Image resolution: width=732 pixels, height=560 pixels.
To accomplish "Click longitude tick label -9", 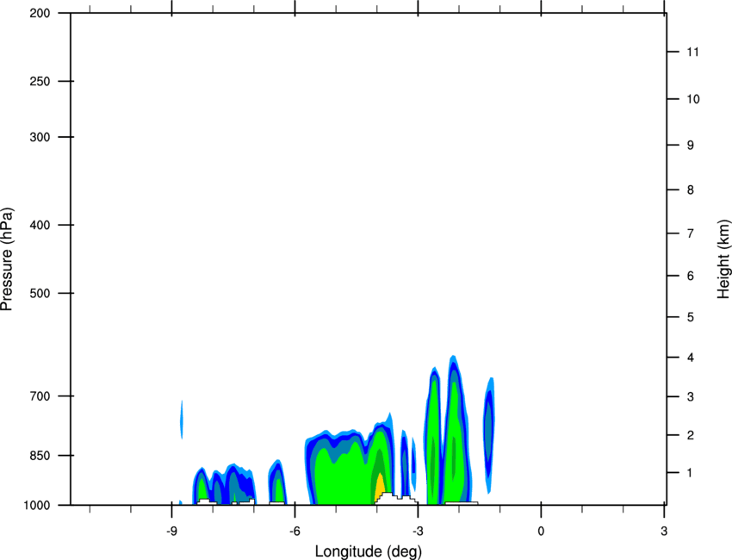I will click(171, 532).
